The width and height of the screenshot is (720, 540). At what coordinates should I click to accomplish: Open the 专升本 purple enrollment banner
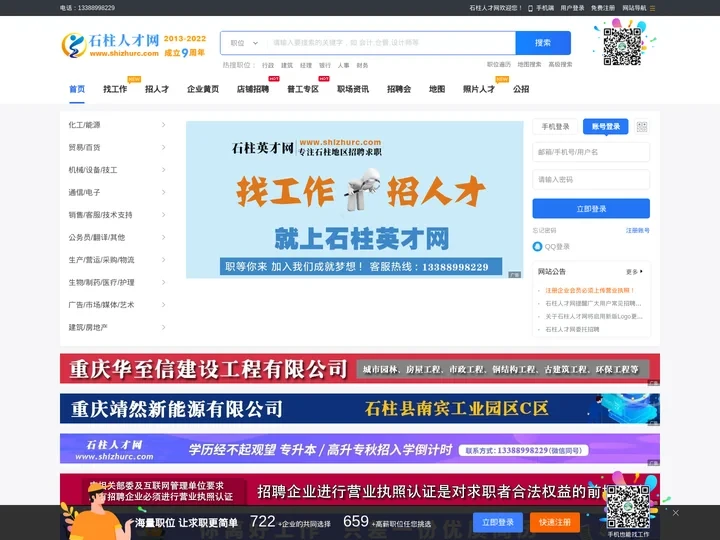pyautogui.click(x=360, y=449)
